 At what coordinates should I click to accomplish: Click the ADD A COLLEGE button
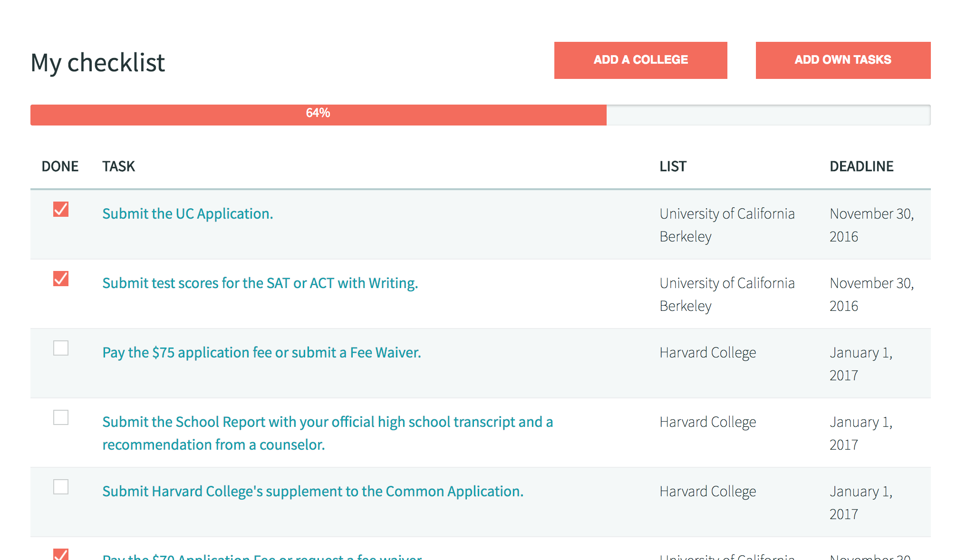coord(640,60)
